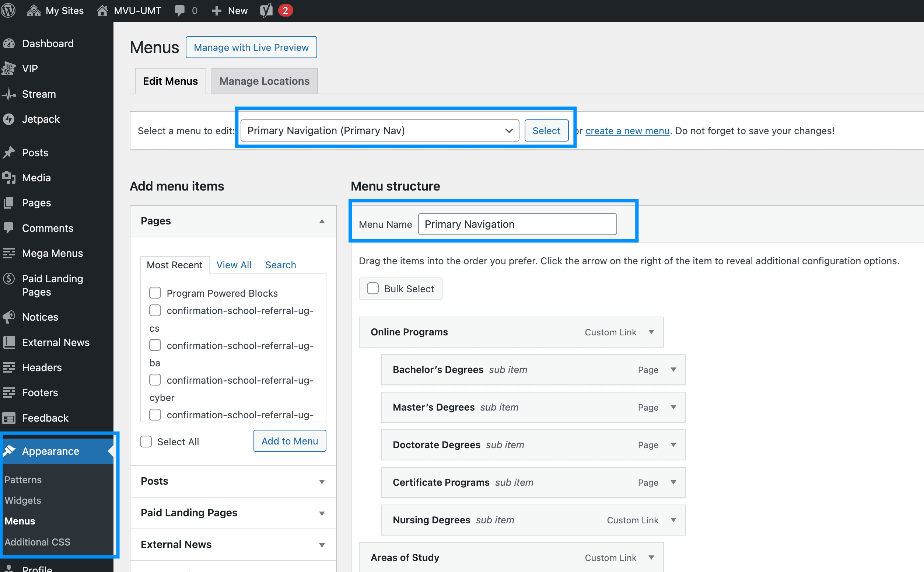Click the Jetpack icon in the sidebar
This screenshot has height=572, width=924.
[x=9, y=119]
